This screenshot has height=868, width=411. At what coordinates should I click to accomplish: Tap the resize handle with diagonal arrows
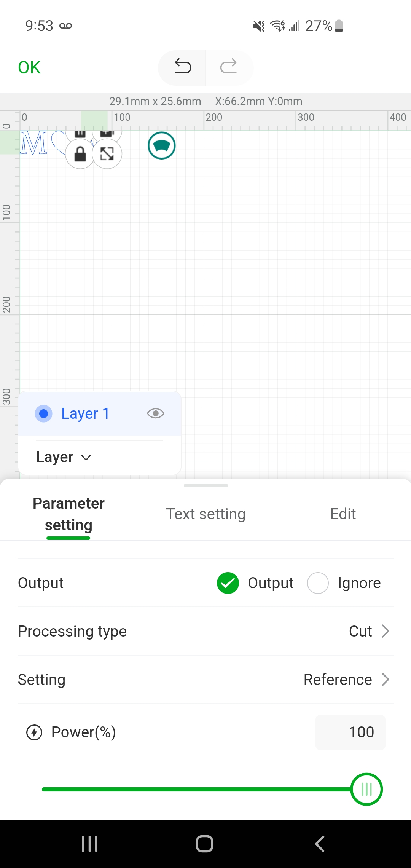click(107, 154)
